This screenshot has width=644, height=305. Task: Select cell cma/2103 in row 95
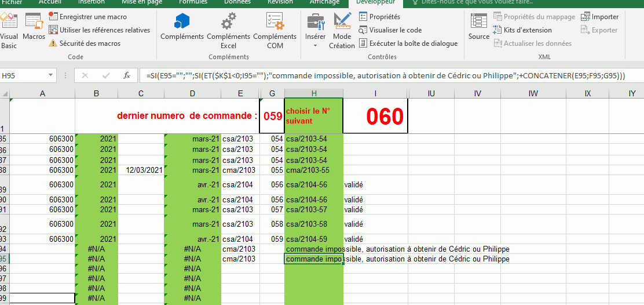[240, 259]
